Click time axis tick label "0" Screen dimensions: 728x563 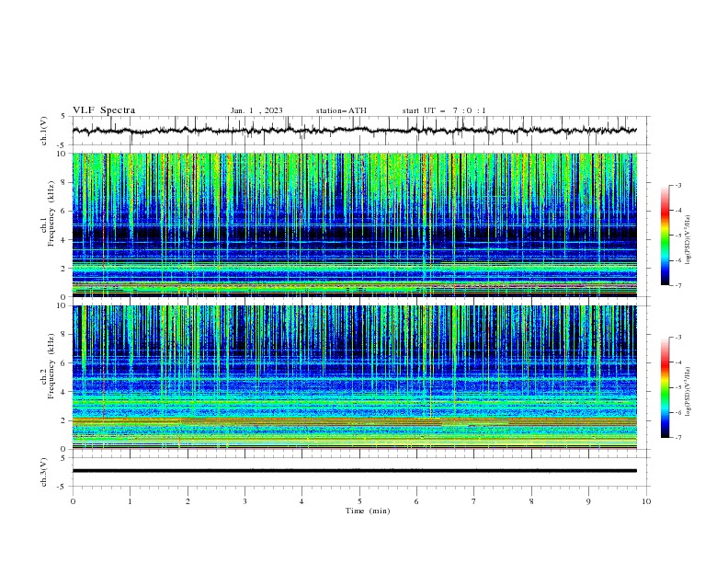tap(73, 501)
